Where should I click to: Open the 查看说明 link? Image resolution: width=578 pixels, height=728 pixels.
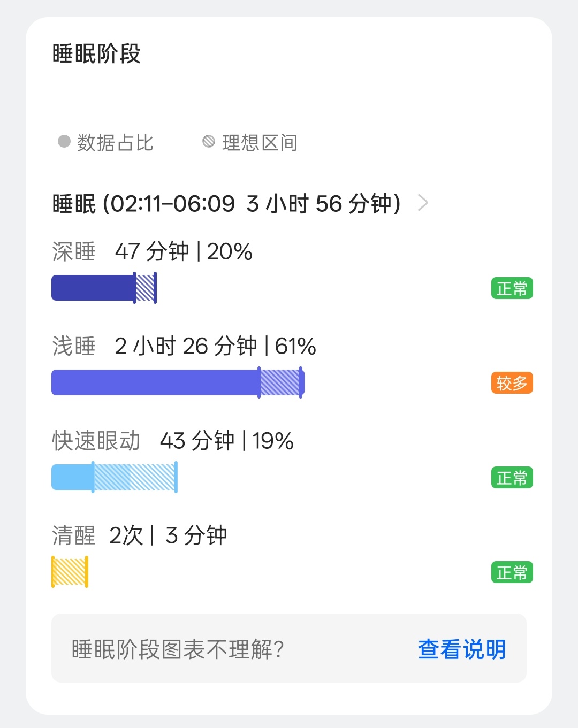pos(462,649)
